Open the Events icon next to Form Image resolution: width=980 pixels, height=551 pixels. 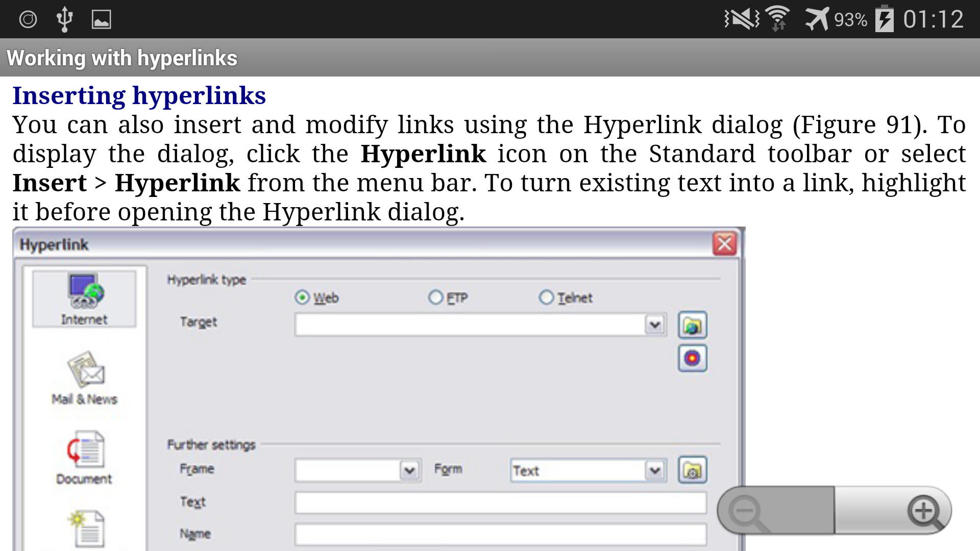click(692, 470)
